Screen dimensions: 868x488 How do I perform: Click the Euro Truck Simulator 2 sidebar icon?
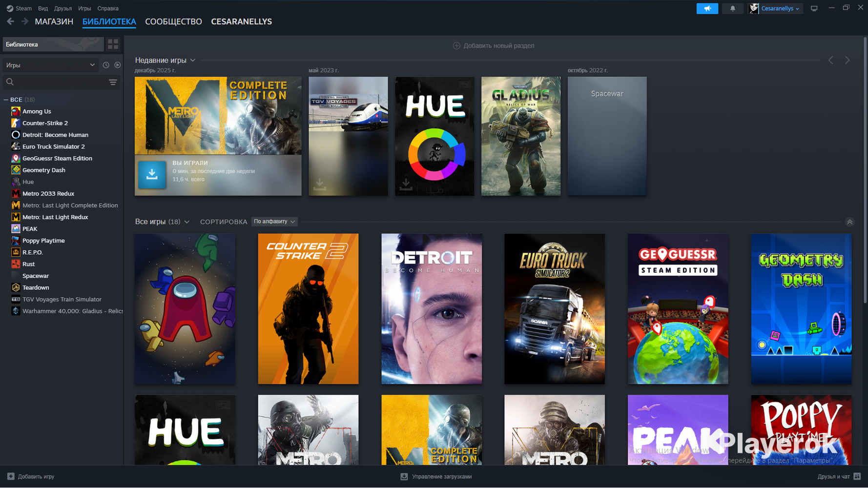[16, 146]
